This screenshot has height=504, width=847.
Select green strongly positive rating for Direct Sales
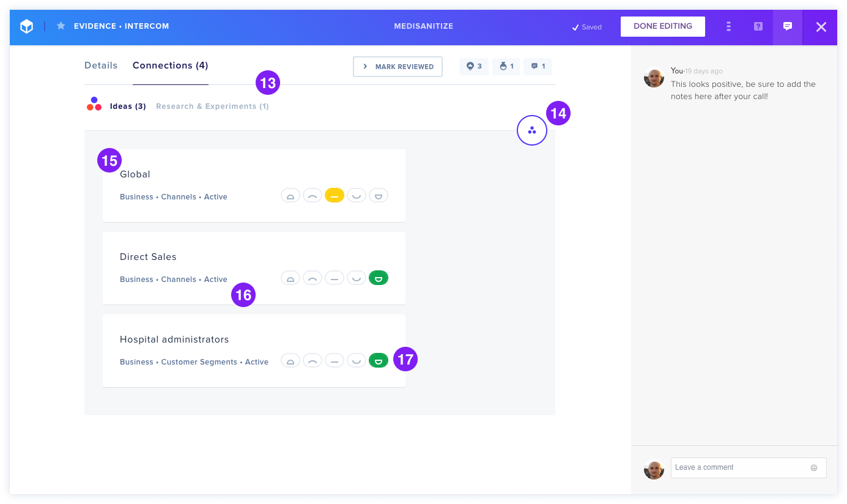379,278
